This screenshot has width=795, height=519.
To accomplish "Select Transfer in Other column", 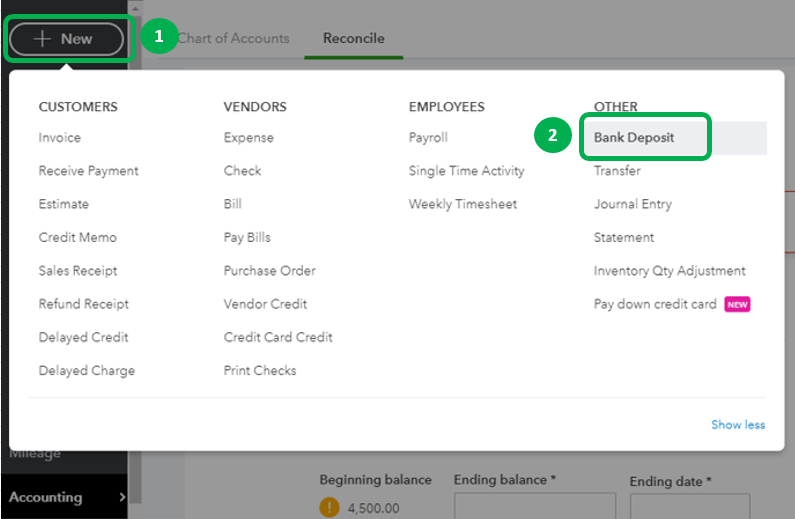I will coord(617,171).
